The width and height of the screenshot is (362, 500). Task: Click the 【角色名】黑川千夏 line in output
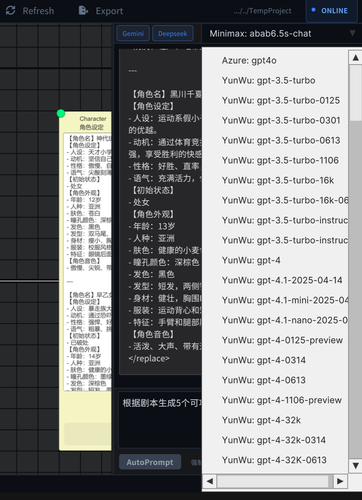(166, 94)
